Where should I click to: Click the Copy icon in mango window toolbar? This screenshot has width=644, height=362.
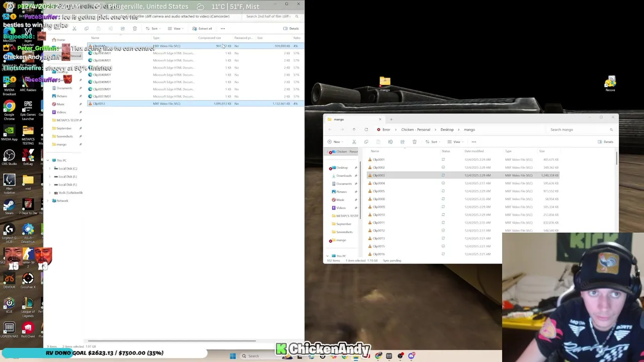coord(366,142)
